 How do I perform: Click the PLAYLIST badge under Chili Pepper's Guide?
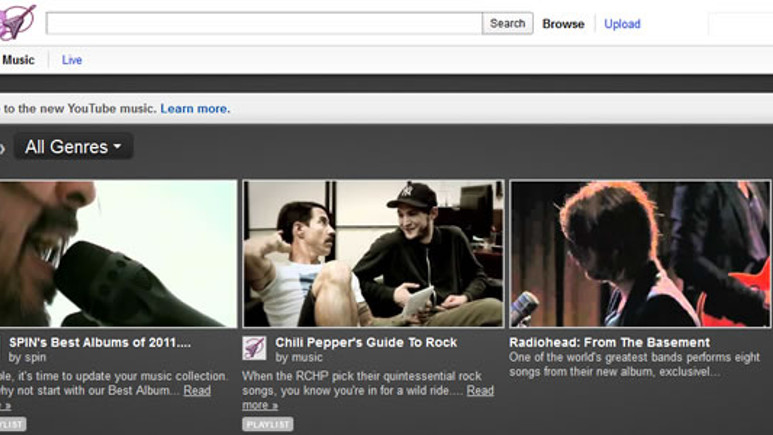click(268, 424)
